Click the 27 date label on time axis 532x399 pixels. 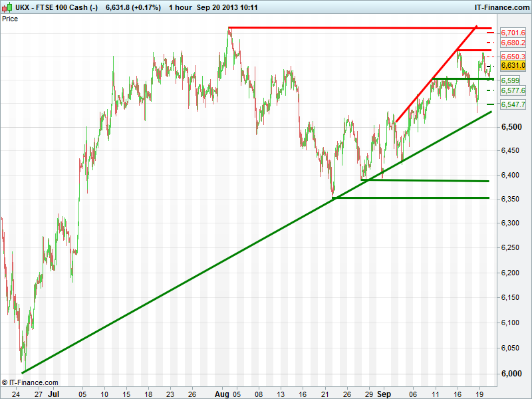tap(39, 394)
